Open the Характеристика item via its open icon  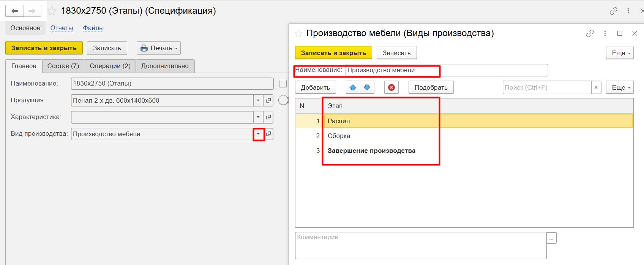coord(268,117)
